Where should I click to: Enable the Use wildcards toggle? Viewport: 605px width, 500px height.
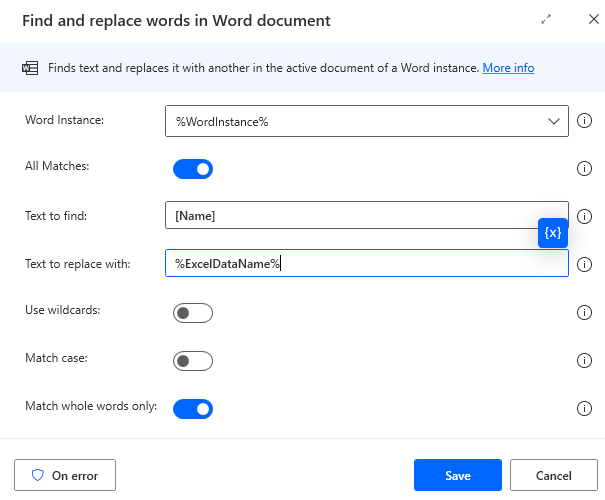(193, 313)
